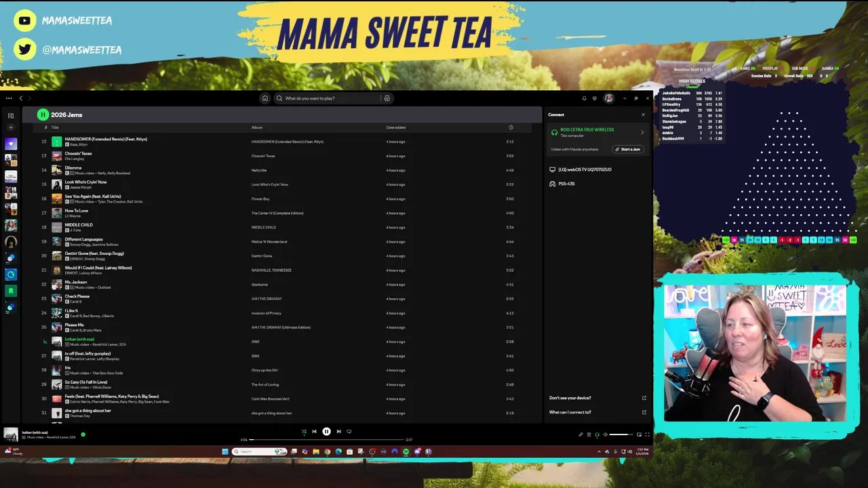Click the now-playing album art in the player bar
The width and height of the screenshot is (868, 488).
tap(11, 434)
